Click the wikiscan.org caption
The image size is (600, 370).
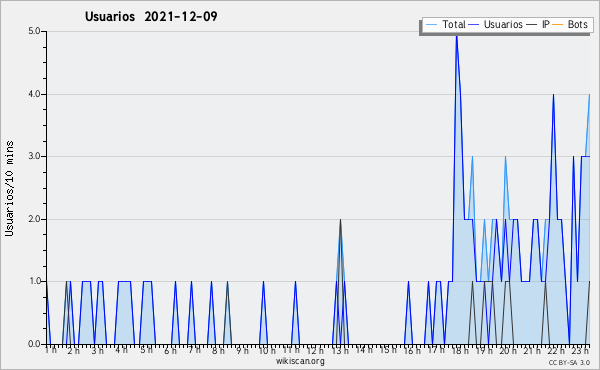click(x=300, y=361)
